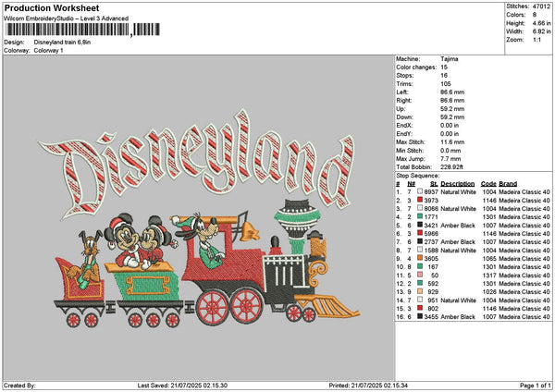Click peach swatch in stop row 13
Viewport: 555px width, 392px height.
coord(420,291)
